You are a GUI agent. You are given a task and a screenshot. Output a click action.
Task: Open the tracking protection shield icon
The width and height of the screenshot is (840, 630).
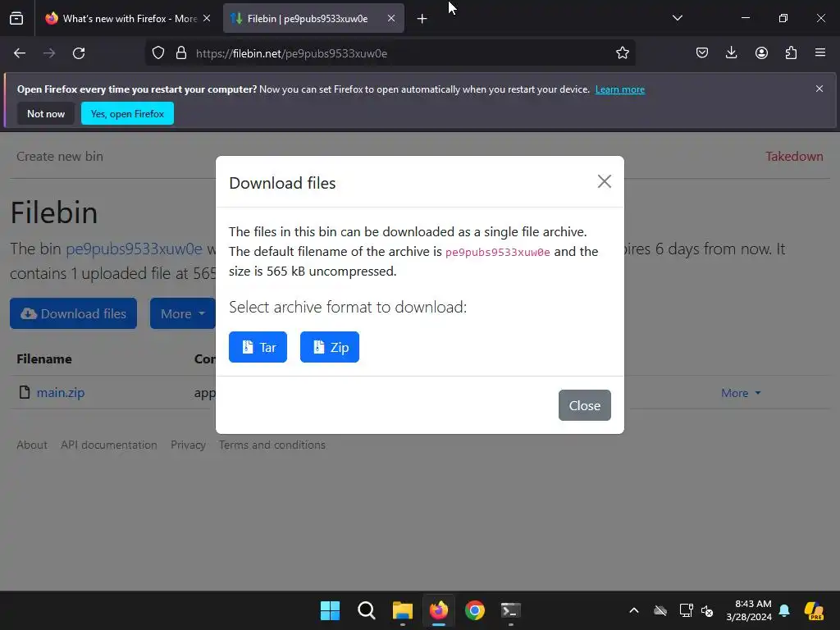coord(158,53)
